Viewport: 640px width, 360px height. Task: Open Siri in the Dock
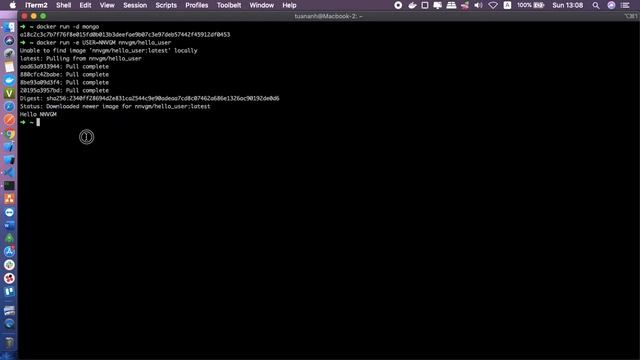pyautogui.click(x=9, y=40)
